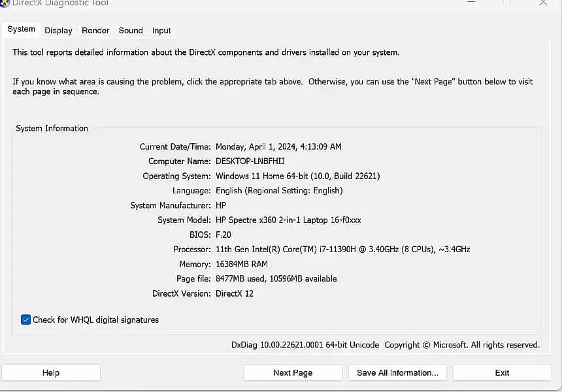562x392 pixels.
Task: Go to the Input tab
Action: coord(161,31)
